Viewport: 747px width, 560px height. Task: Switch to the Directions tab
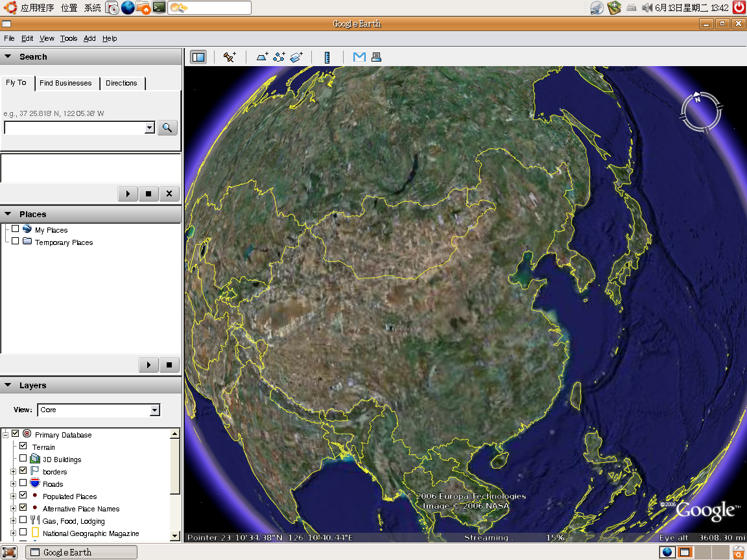121,83
